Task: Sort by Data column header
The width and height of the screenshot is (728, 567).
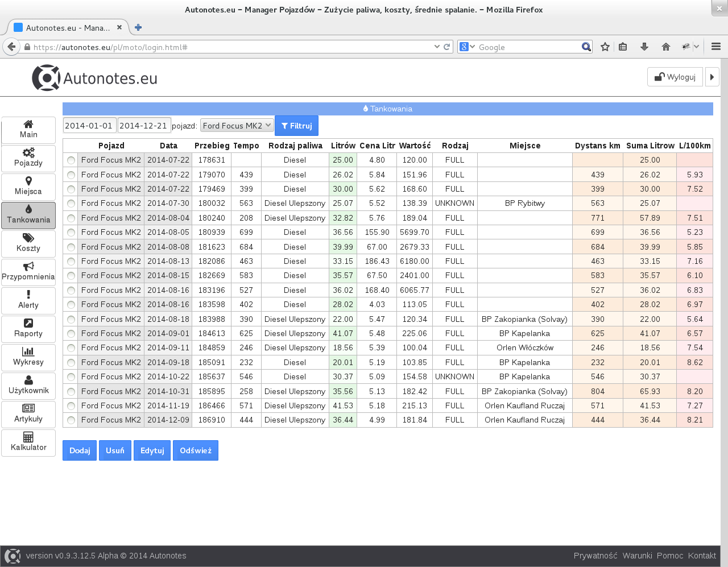Action: (168, 146)
